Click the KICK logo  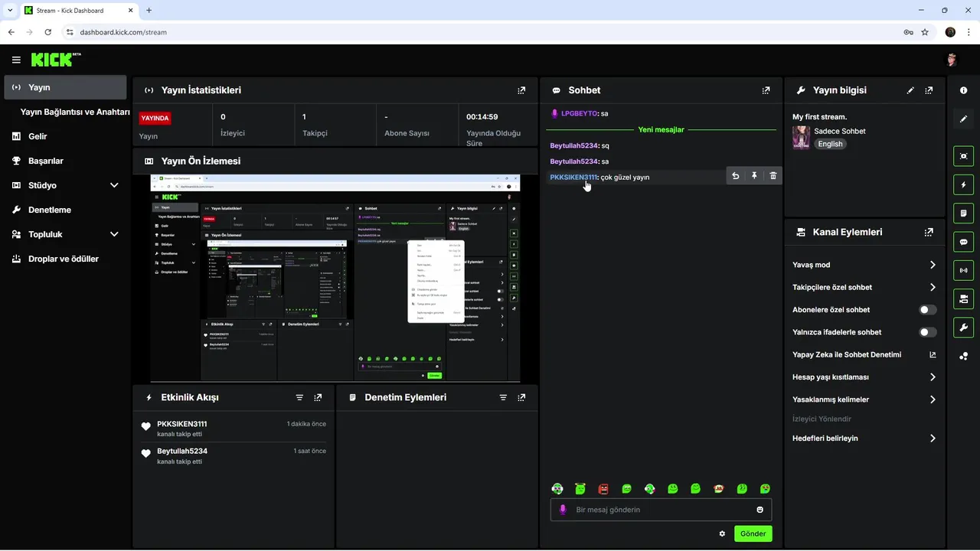click(x=52, y=60)
